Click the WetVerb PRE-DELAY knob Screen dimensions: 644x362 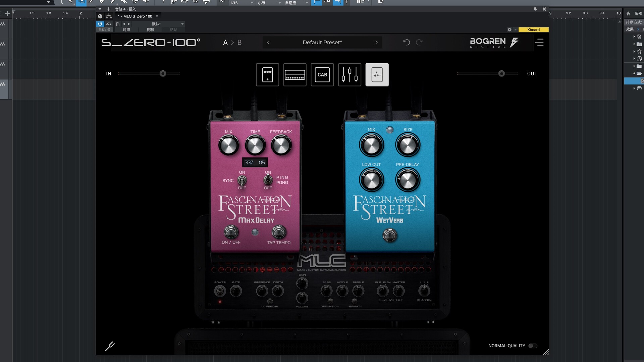[x=408, y=180]
